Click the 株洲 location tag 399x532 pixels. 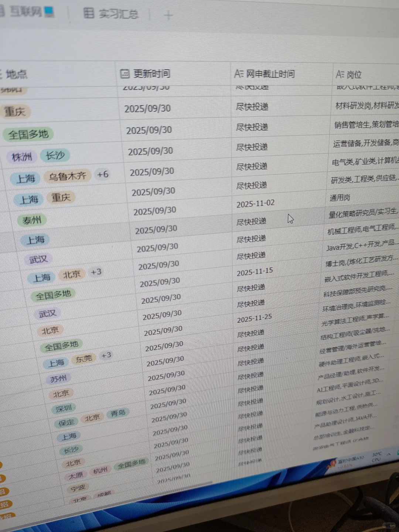pos(22,157)
